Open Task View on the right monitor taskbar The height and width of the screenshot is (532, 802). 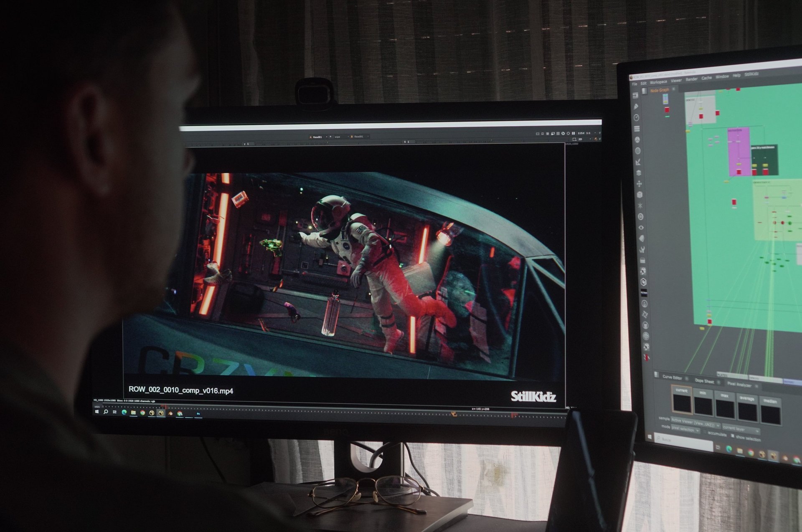[x=718, y=448]
